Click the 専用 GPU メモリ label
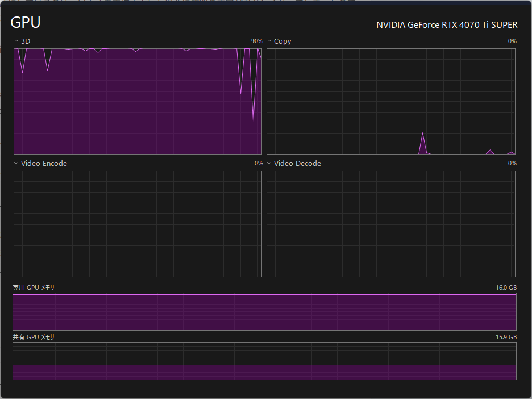Screen dimensions: 532x399 (x=34, y=288)
